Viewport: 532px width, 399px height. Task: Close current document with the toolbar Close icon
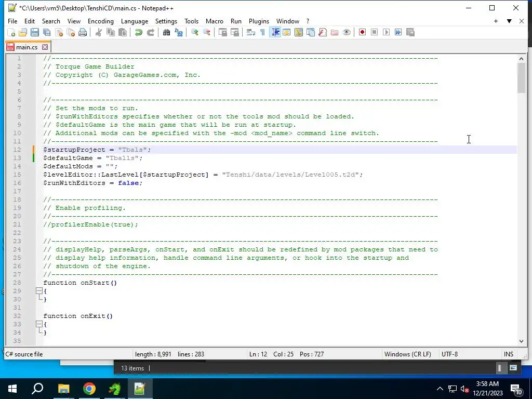click(x=59, y=32)
